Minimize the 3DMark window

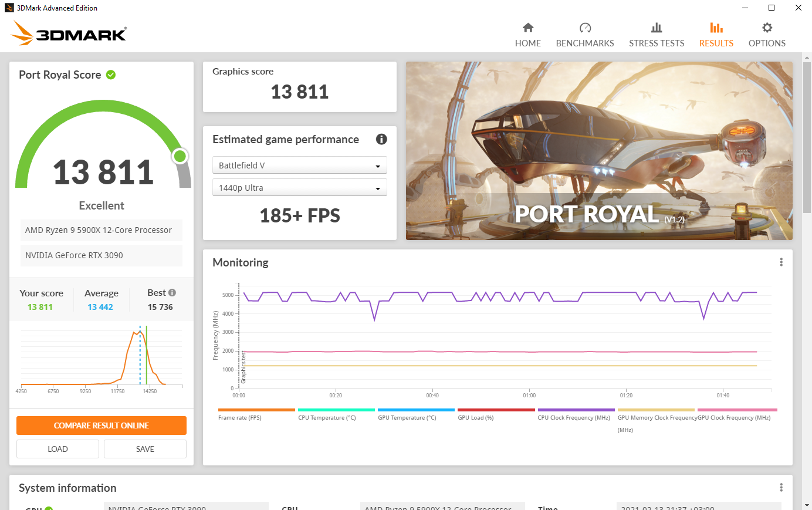pyautogui.click(x=745, y=8)
